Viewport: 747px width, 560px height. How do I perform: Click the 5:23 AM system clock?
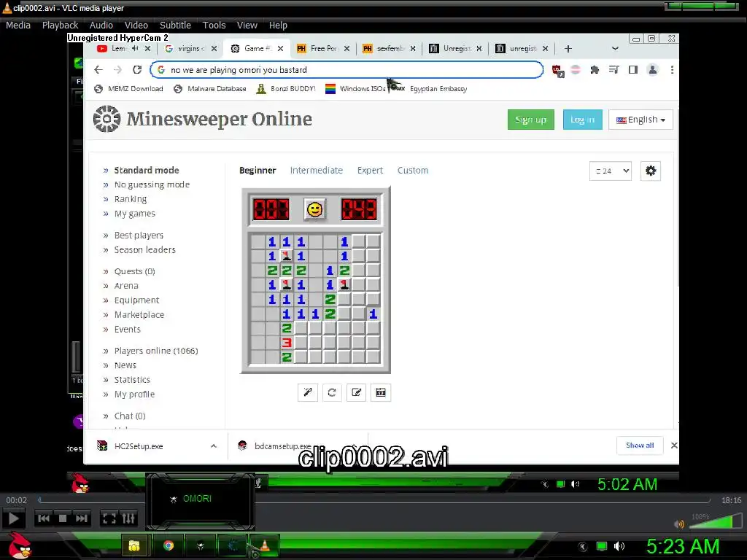pyautogui.click(x=683, y=546)
